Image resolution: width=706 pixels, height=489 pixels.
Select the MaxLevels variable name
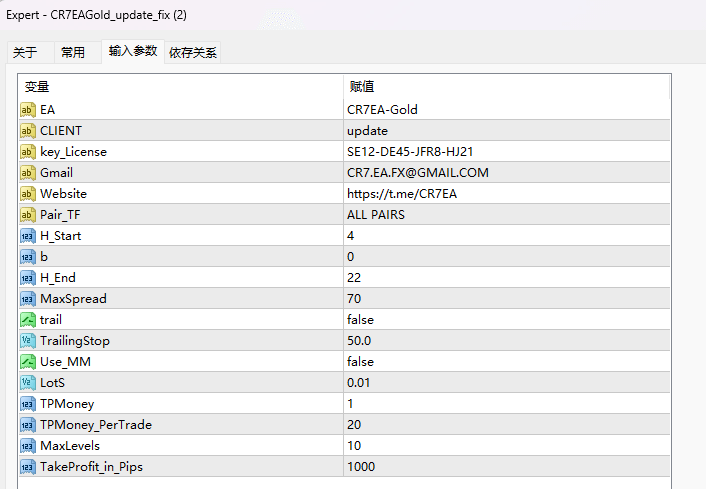[x=70, y=446]
